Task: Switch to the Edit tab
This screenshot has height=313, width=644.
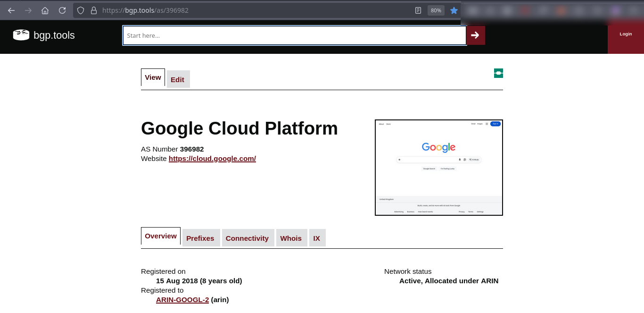Action: coord(178,79)
